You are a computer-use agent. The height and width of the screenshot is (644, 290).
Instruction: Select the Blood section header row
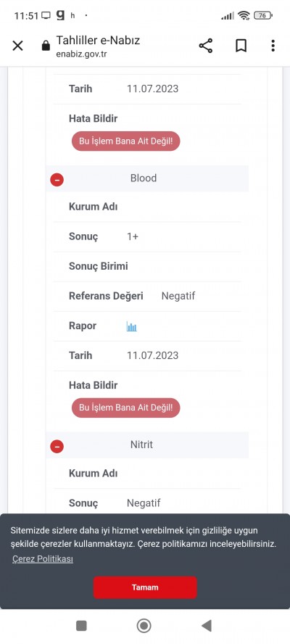[x=147, y=178]
